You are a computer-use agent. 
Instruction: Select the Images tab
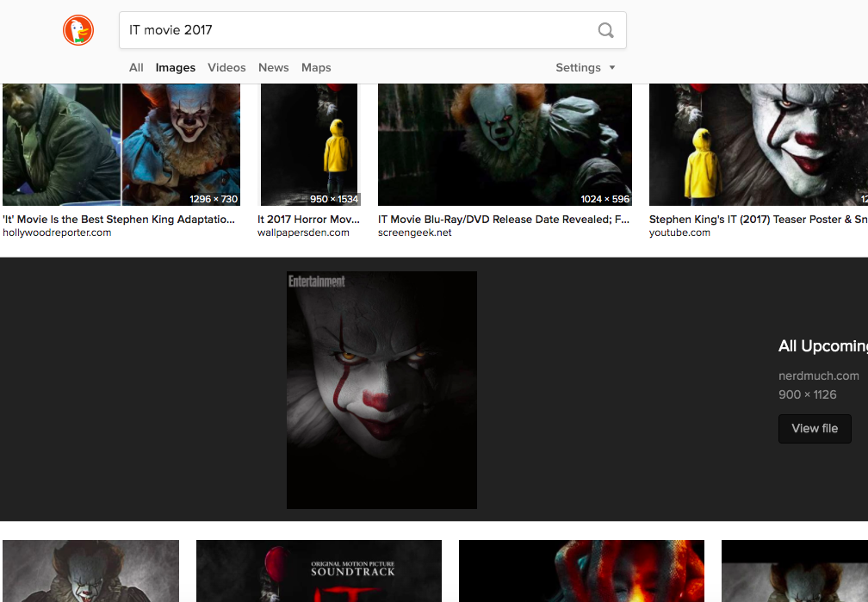pos(176,67)
